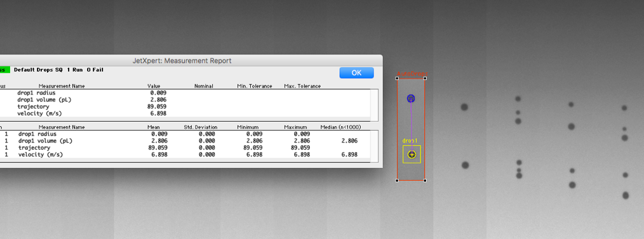Click the Value column header
This screenshot has width=644, height=239.
(154, 86)
